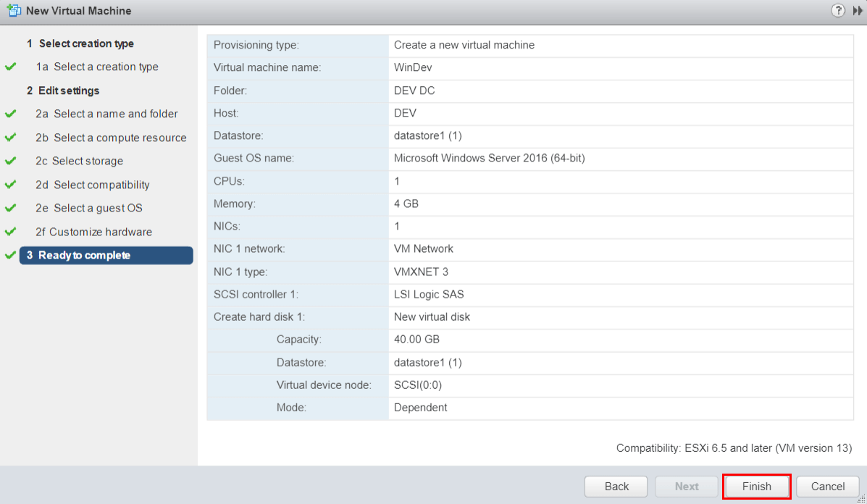Click the 'SCSI controller 1:' label
The height and width of the screenshot is (504, 867).
coord(256,295)
